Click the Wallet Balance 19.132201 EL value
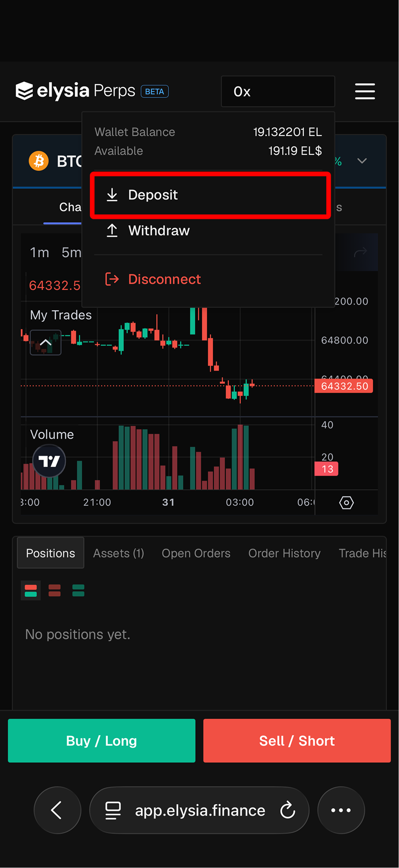Image resolution: width=399 pixels, height=868 pixels. pyautogui.click(x=287, y=132)
